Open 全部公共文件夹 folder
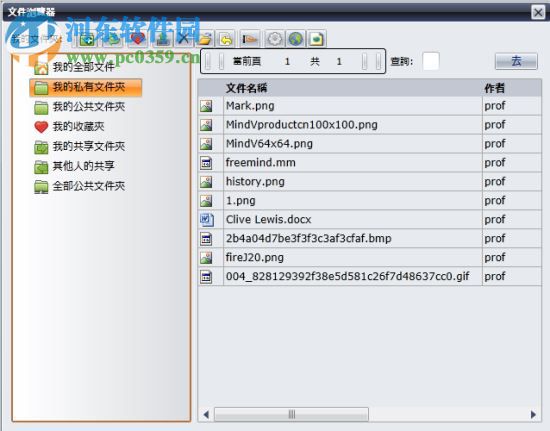The height and width of the screenshot is (431, 550). 89,186
